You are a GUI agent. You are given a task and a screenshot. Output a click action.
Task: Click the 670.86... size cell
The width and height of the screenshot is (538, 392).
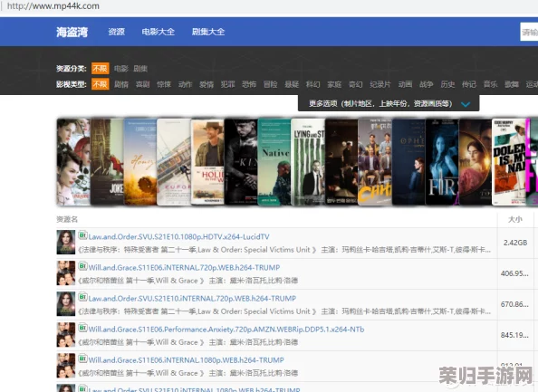515,304
